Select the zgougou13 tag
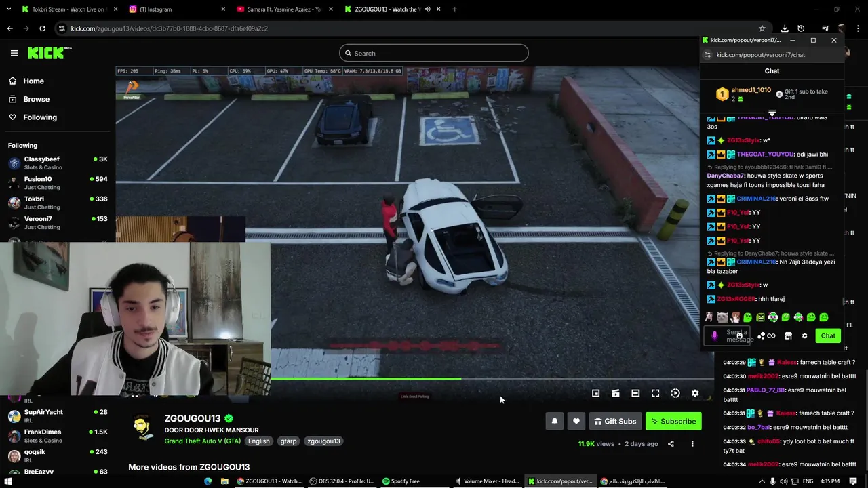Image resolution: width=868 pixels, height=488 pixels. (x=323, y=441)
